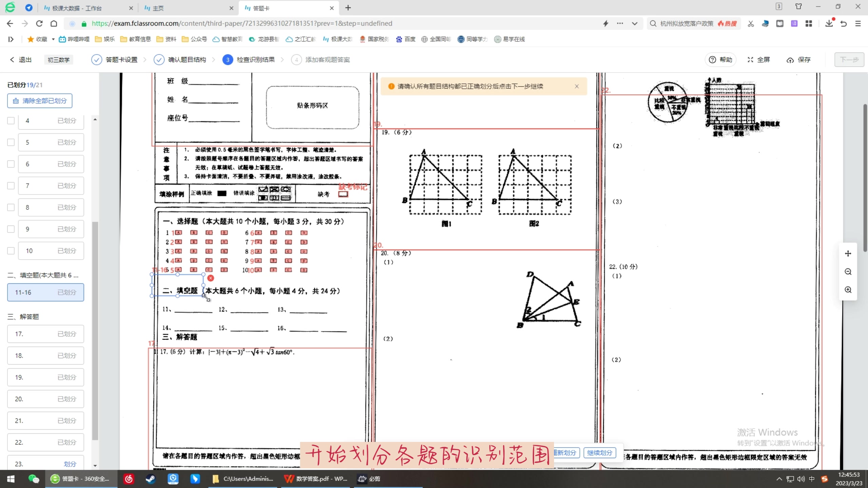Switch to 极课大数据 - 工作台 tab

tap(77, 8)
